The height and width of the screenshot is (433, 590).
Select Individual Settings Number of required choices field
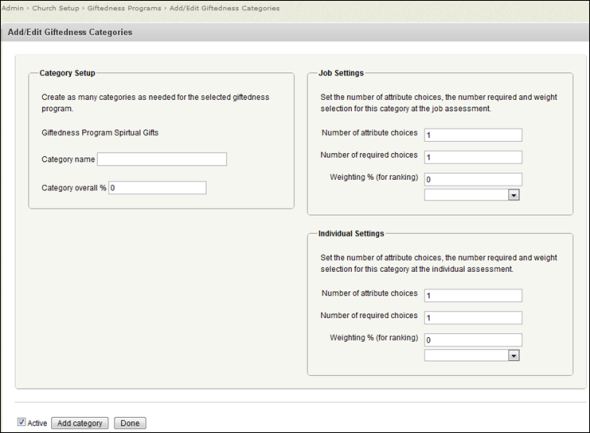point(473,318)
